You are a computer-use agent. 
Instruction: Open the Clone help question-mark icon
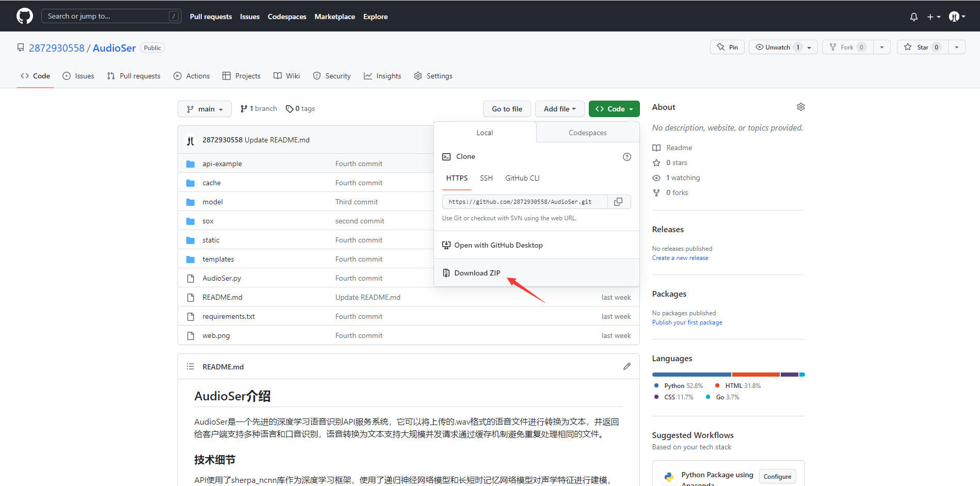[x=627, y=157]
